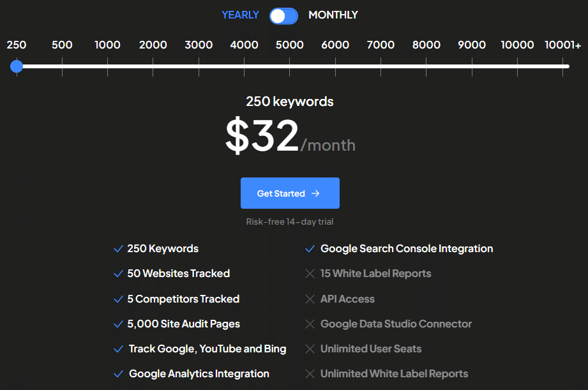Click the X icon next to 15 White Label Reports
588x390 pixels.
pos(310,273)
